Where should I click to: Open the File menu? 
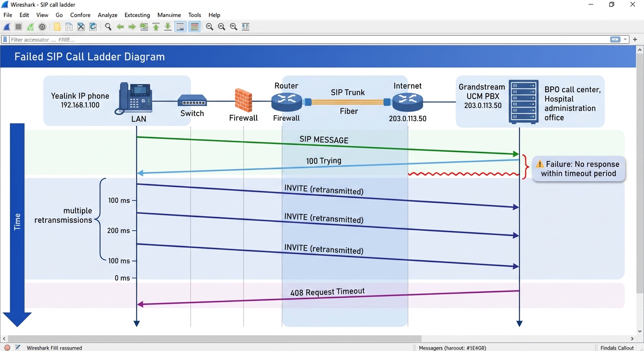[x=8, y=15]
